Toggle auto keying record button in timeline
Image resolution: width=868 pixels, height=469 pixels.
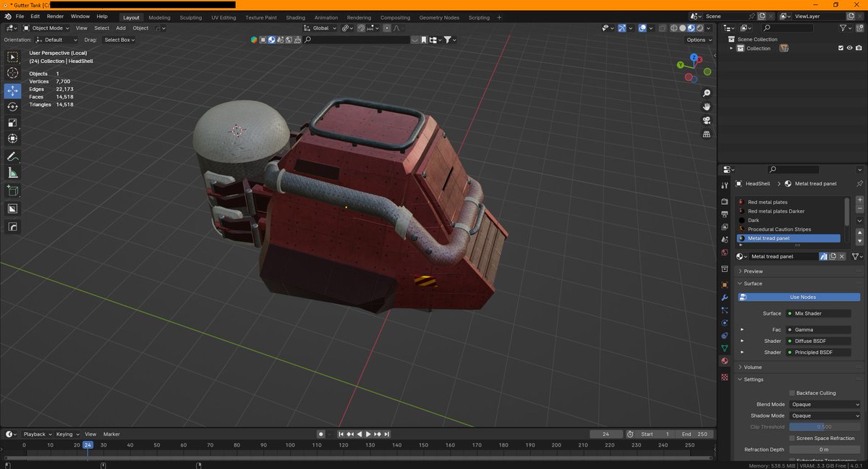[x=320, y=434]
